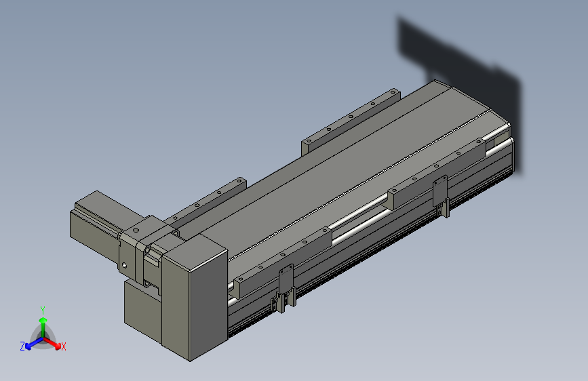Select the front slider block near the far end
Image resolution: width=588 pixels, height=381 pixels.
pos(437,174)
